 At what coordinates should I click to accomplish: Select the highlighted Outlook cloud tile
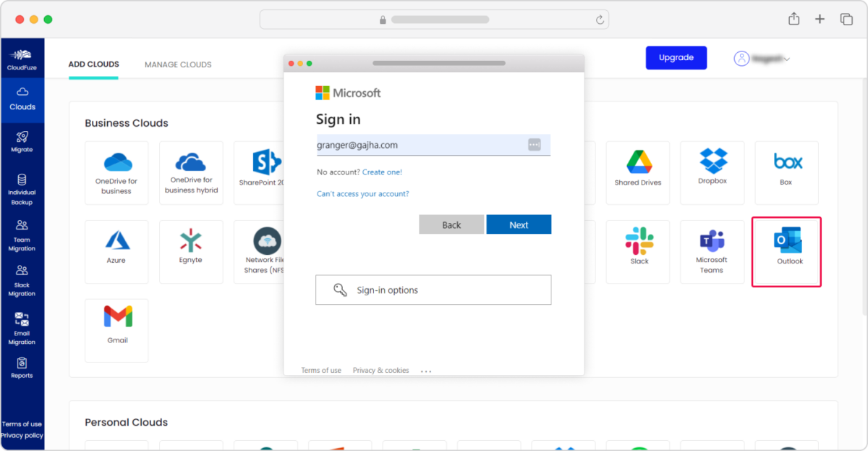[x=786, y=251]
